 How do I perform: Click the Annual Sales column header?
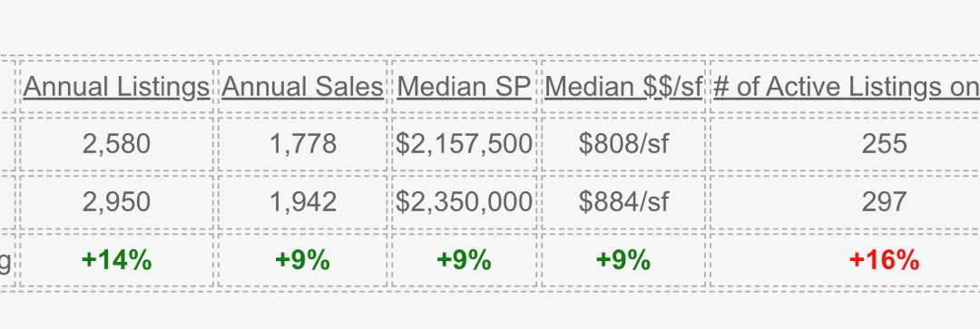(302, 87)
